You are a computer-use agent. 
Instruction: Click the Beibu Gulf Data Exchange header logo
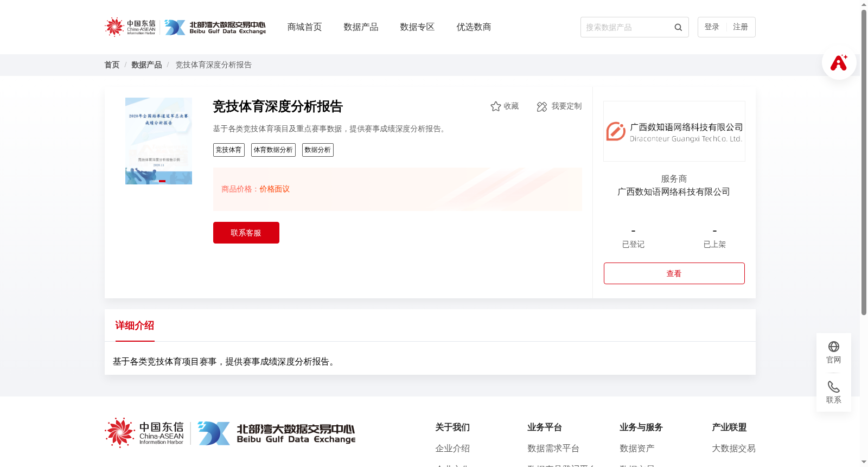click(215, 27)
